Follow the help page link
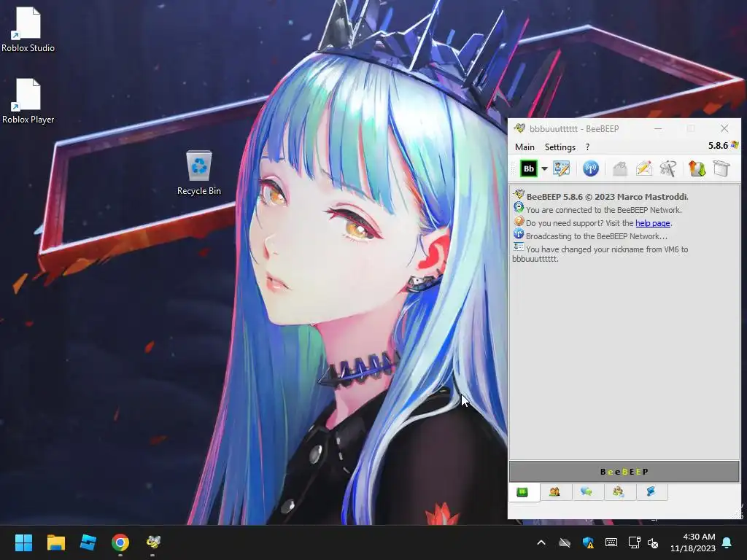This screenshot has height=560, width=747. coord(653,223)
